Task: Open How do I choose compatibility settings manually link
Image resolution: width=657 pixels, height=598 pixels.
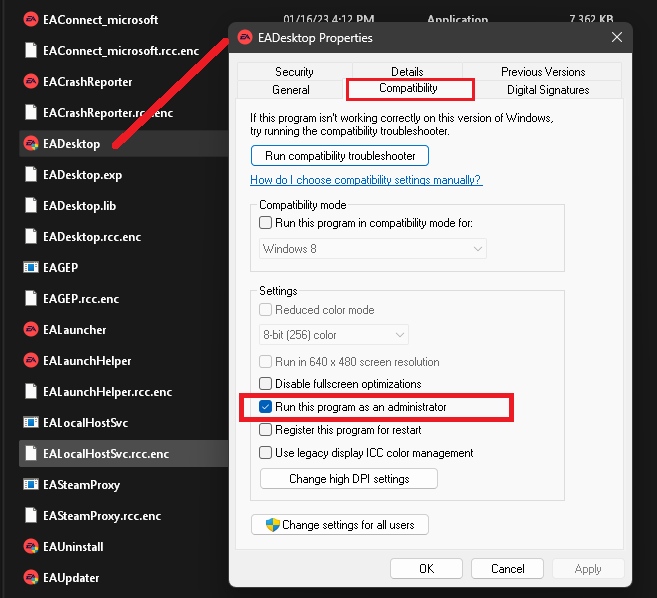Action: point(366,180)
